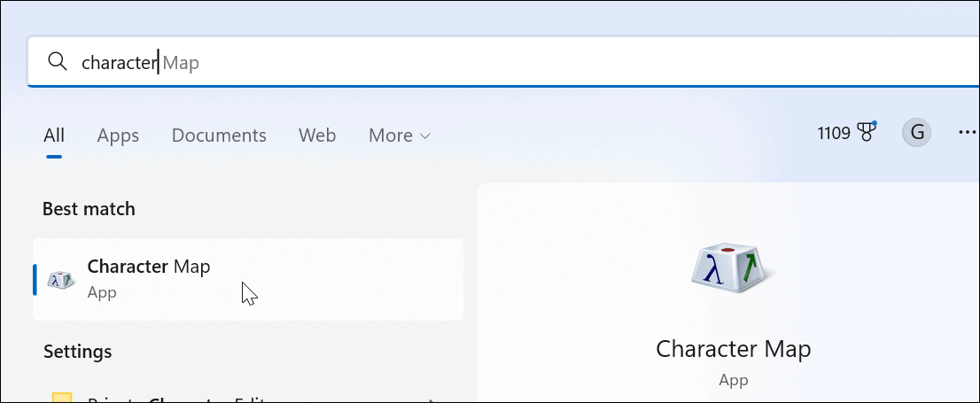This screenshot has height=403, width=980.
Task: Click into the search text field
Action: pos(532,62)
